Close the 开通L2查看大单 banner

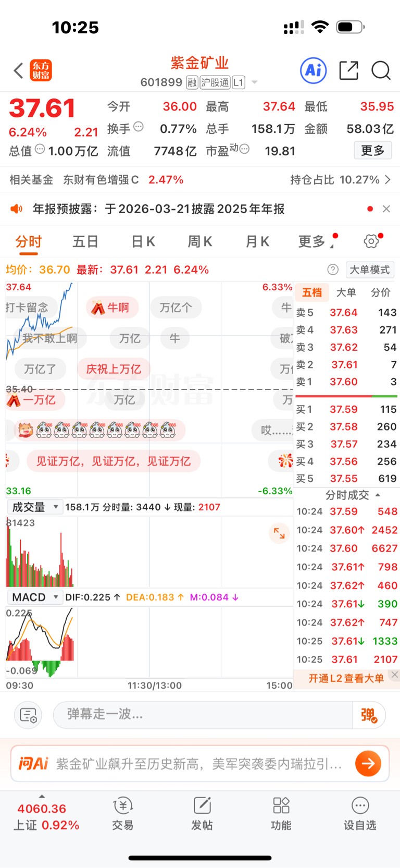tap(395, 675)
